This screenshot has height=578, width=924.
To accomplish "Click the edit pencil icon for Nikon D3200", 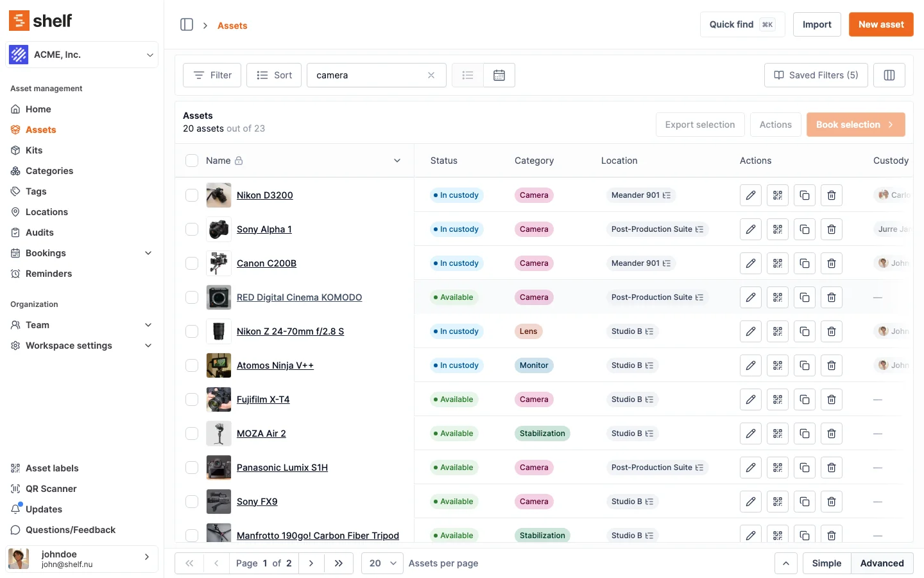I will pos(750,195).
